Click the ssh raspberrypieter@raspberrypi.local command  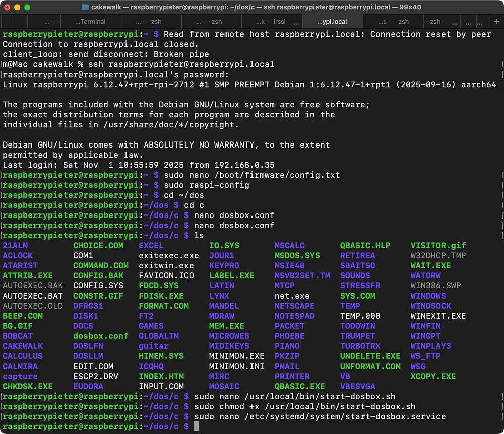181,64
